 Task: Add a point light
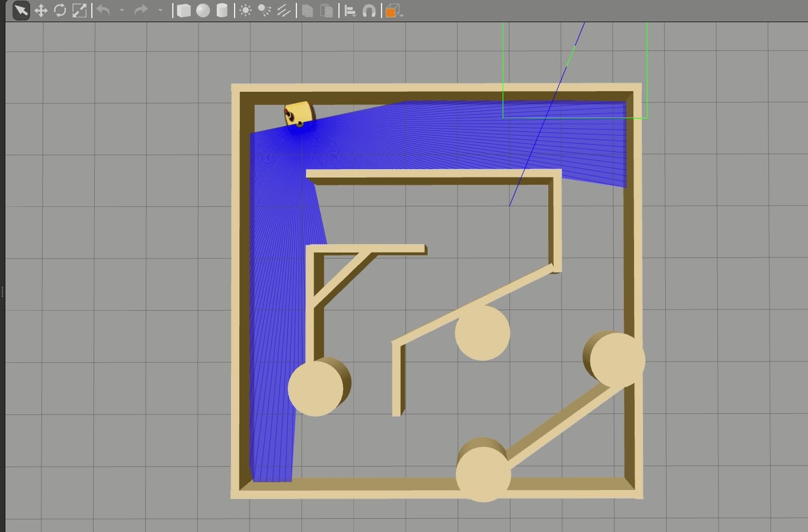click(x=245, y=11)
